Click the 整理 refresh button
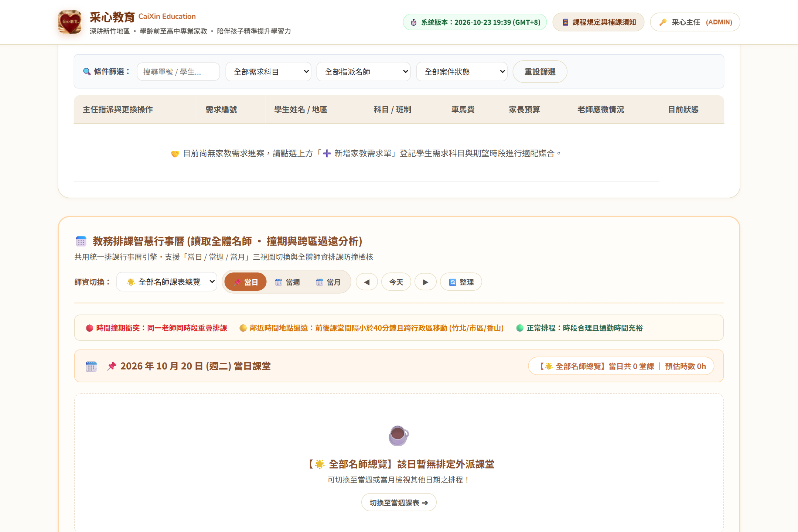 coord(461,282)
